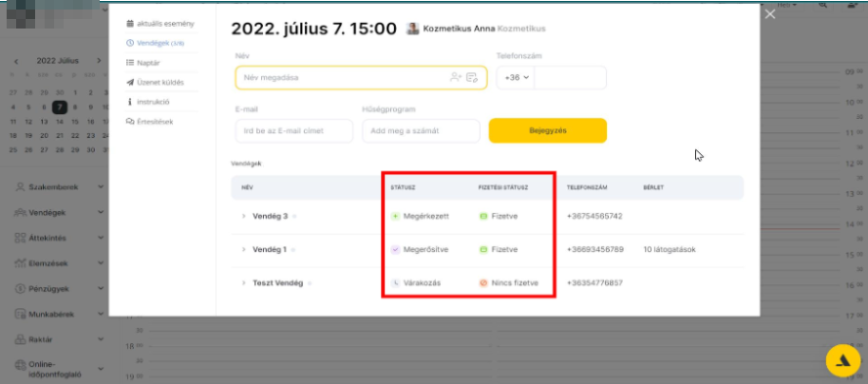
Task: Click the orange Nincs fizetve icon
Action: tap(483, 282)
